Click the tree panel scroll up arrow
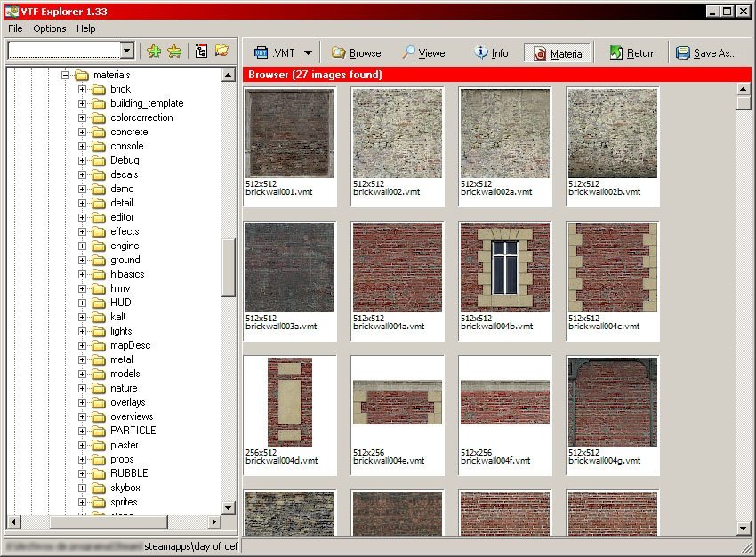Screen dimensions: 756x557 (x=228, y=75)
